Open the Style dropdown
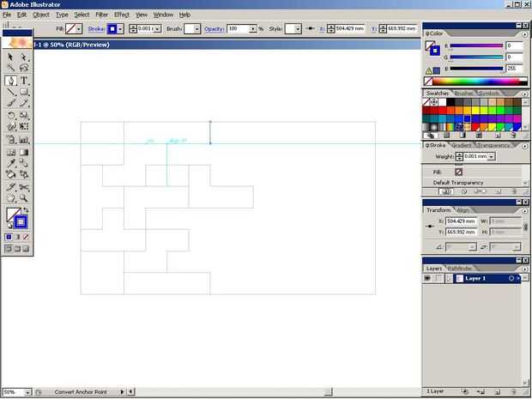532x399 pixels. 298,29
